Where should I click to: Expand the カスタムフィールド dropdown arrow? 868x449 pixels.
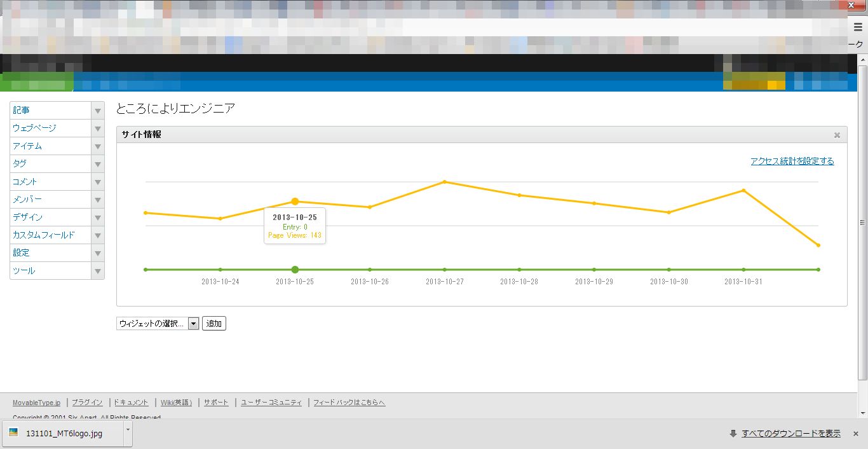[x=98, y=235]
